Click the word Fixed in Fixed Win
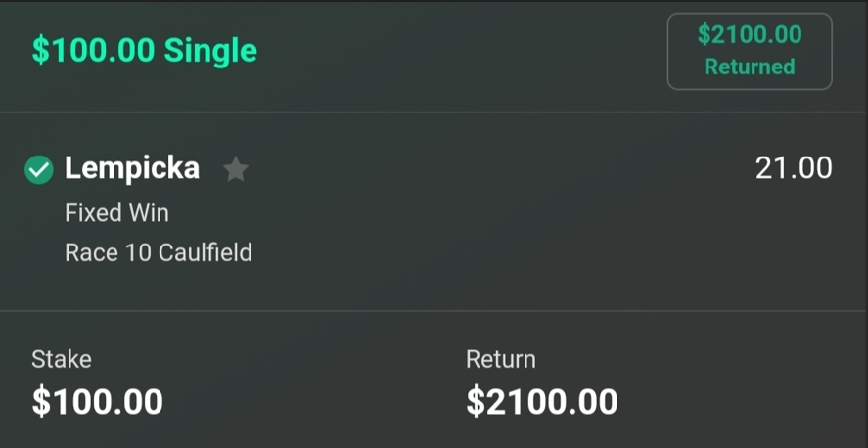868x448 pixels. click(93, 212)
